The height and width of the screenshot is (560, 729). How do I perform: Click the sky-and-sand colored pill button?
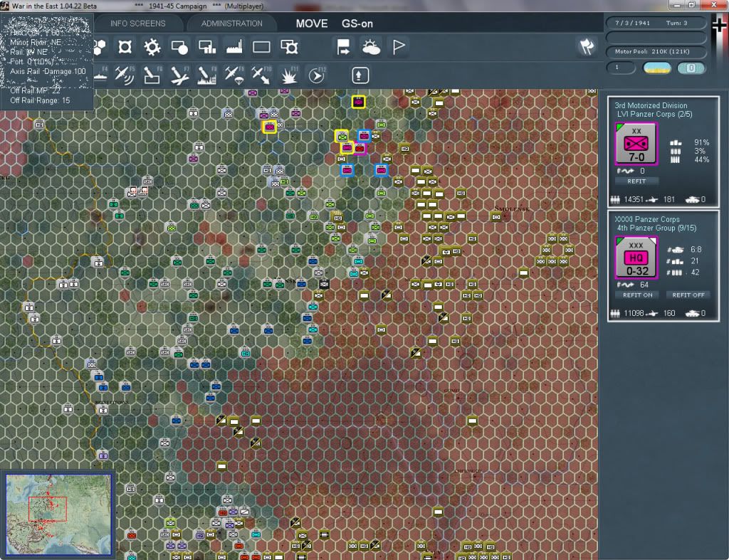point(656,68)
